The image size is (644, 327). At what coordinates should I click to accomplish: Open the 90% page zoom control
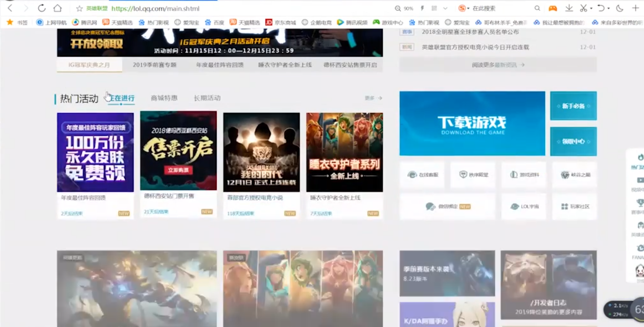tap(404, 9)
